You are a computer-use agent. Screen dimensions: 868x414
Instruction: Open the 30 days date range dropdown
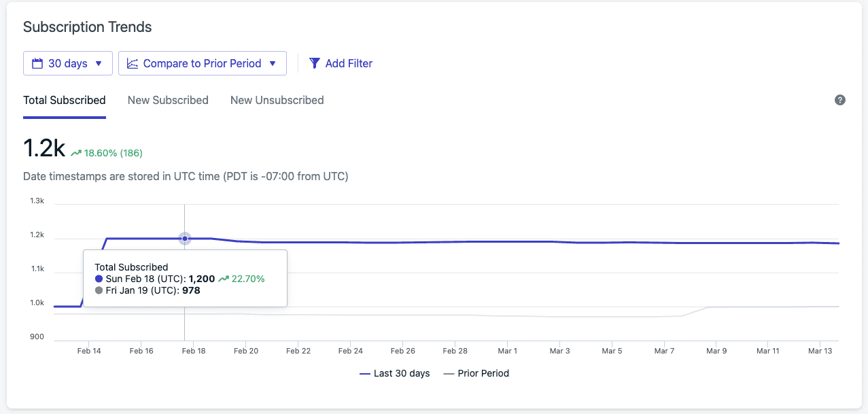point(67,63)
